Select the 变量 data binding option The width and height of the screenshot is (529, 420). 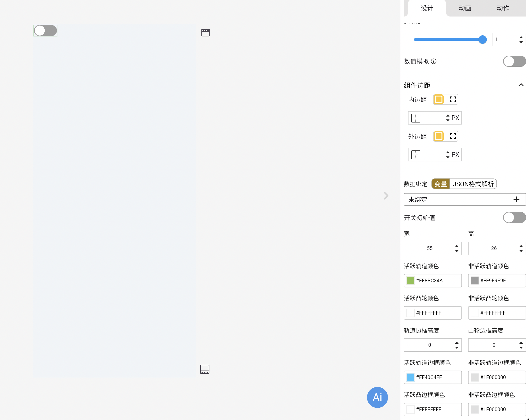[x=441, y=184]
